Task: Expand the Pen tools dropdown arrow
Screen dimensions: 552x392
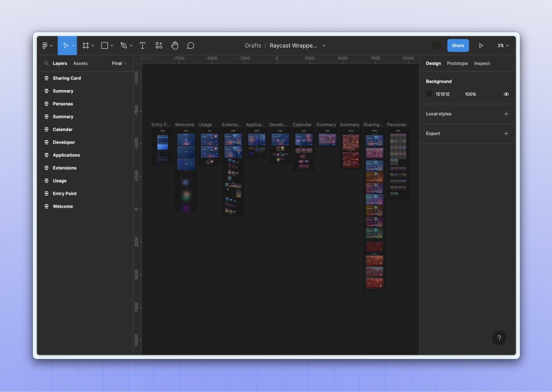Action: tap(131, 46)
